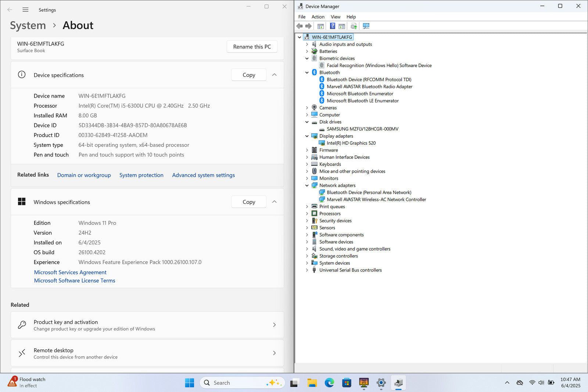Switch to Settings via taskbar gear icon
Screen dimensions: 588x392
tap(381, 383)
